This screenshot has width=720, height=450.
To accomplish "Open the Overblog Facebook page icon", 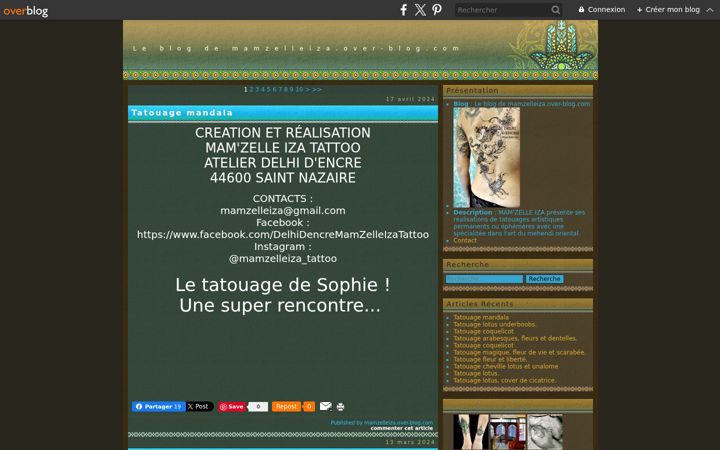I will pos(403,10).
